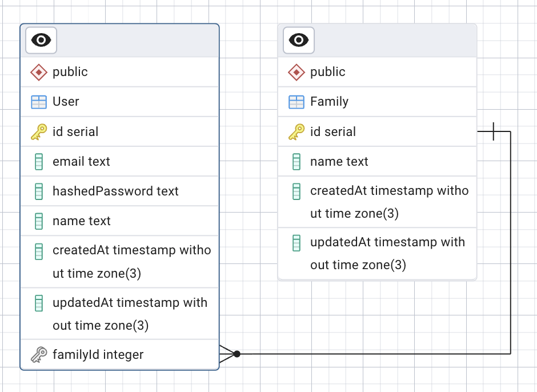Click the primary key icon in User table

tap(39, 132)
